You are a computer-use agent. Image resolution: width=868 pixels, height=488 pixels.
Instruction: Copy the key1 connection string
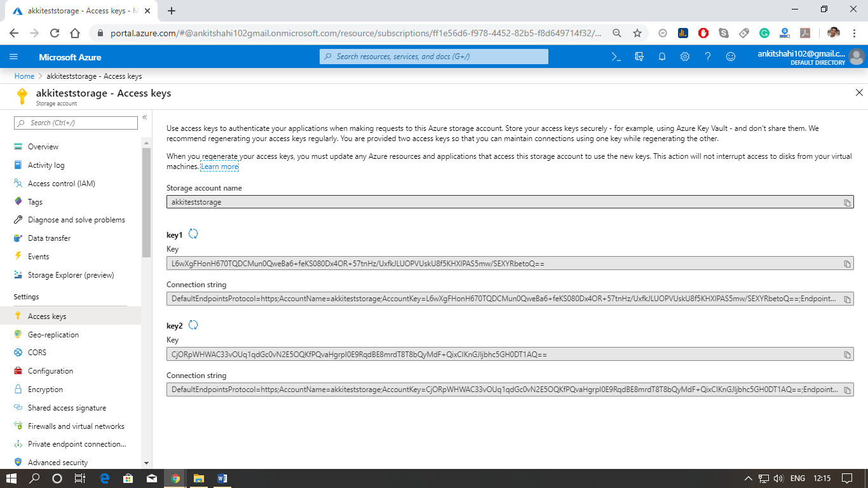click(847, 299)
